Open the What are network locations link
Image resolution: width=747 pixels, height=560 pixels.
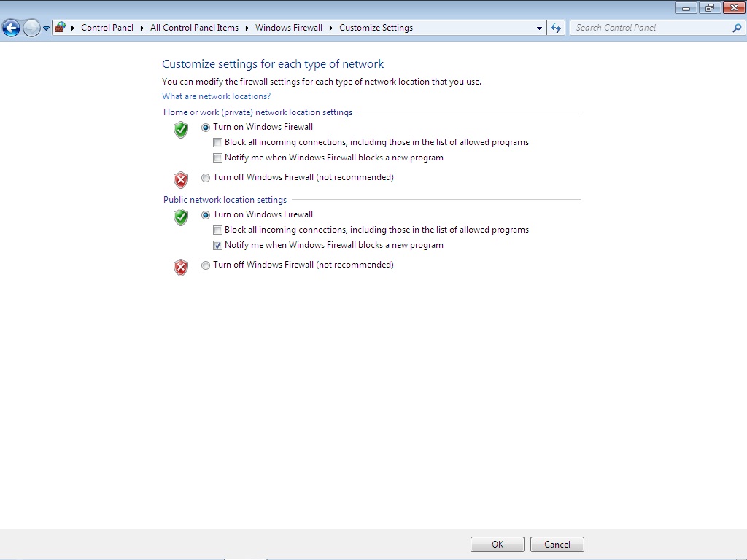(x=216, y=96)
